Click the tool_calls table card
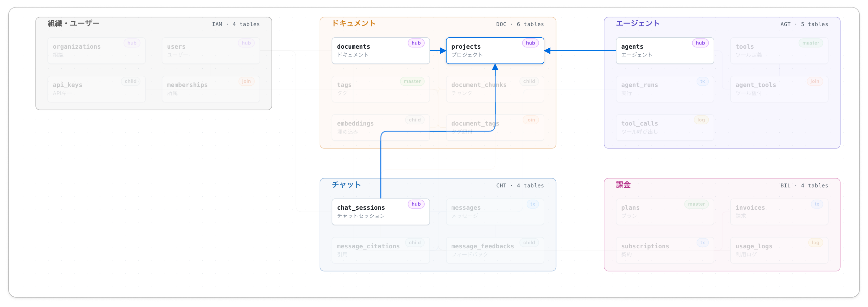The width and height of the screenshot is (868, 307). click(665, 127)
